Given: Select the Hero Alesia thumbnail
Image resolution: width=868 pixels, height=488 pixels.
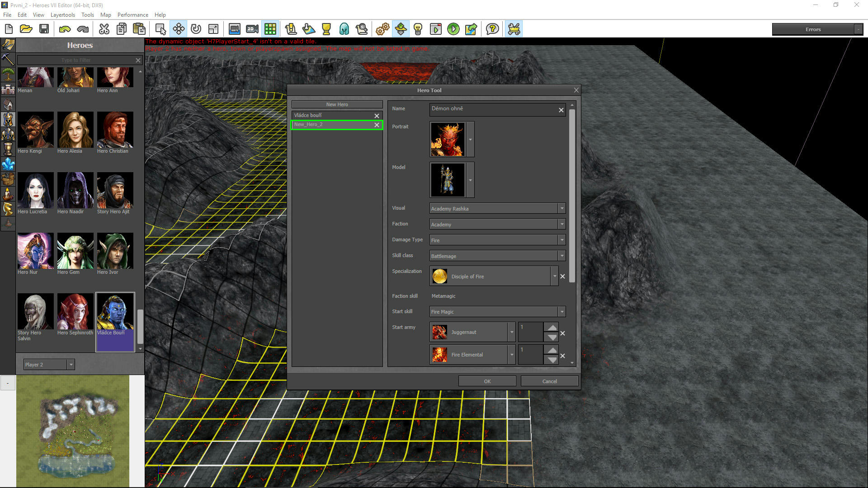Looking at the screenshot, I should pos(75,130).
